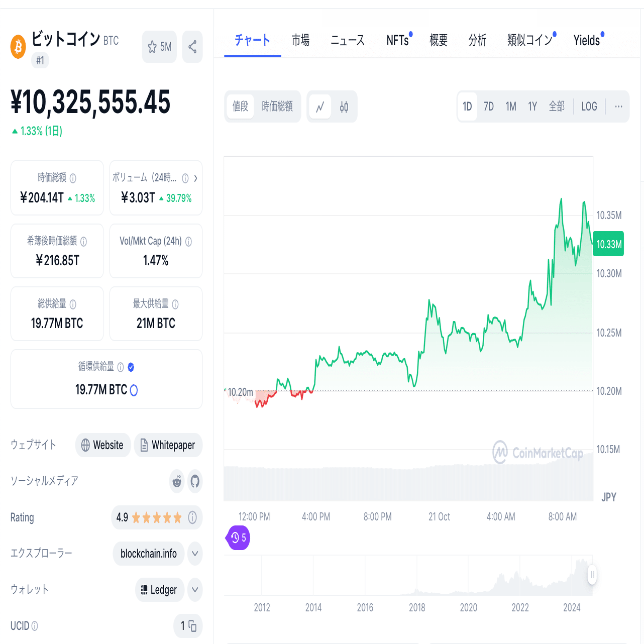Switch to the candlestick chart icon
Image resolution: width=644 pixels, height=644 pixels.
pyautogui.click(x=344, y=106)
